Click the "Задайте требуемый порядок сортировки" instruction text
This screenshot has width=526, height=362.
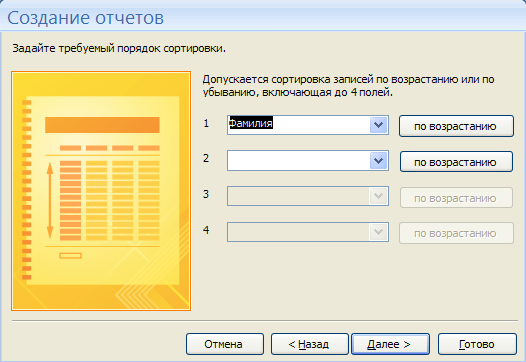pos(119,49)
